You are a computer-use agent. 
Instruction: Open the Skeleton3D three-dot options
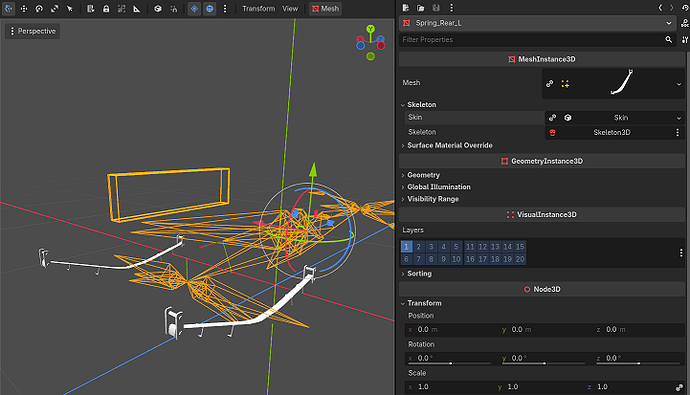point(678,132)
